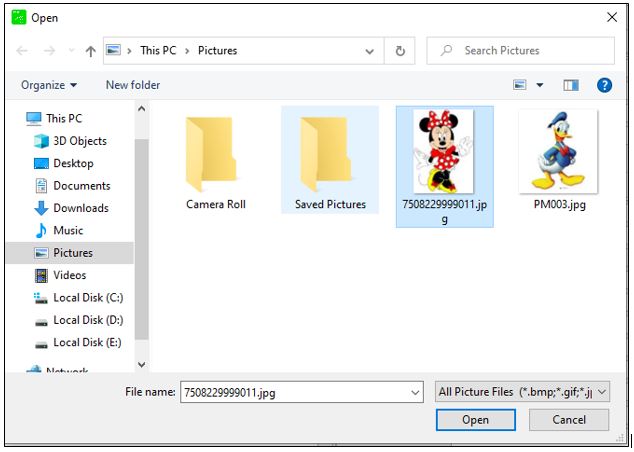Click the Downloads blue arrow icon
Viewport: 634px width, 452px height.
pyautogui.click(x=41, y=208)
